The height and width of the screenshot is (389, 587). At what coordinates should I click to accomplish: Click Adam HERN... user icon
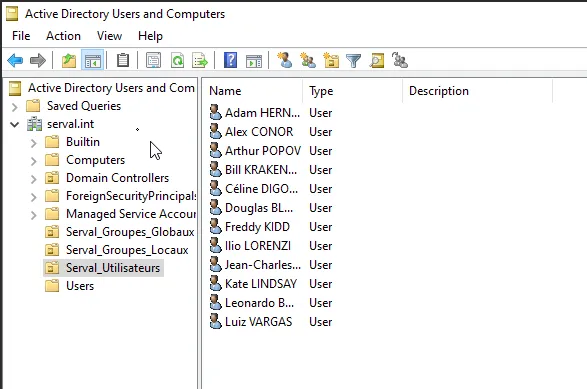(x=215, y=112)
